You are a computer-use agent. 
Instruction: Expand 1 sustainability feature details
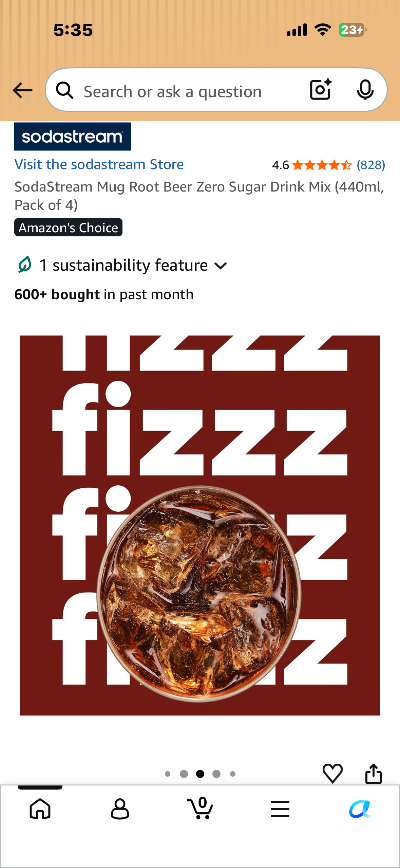tap(121, 265)
